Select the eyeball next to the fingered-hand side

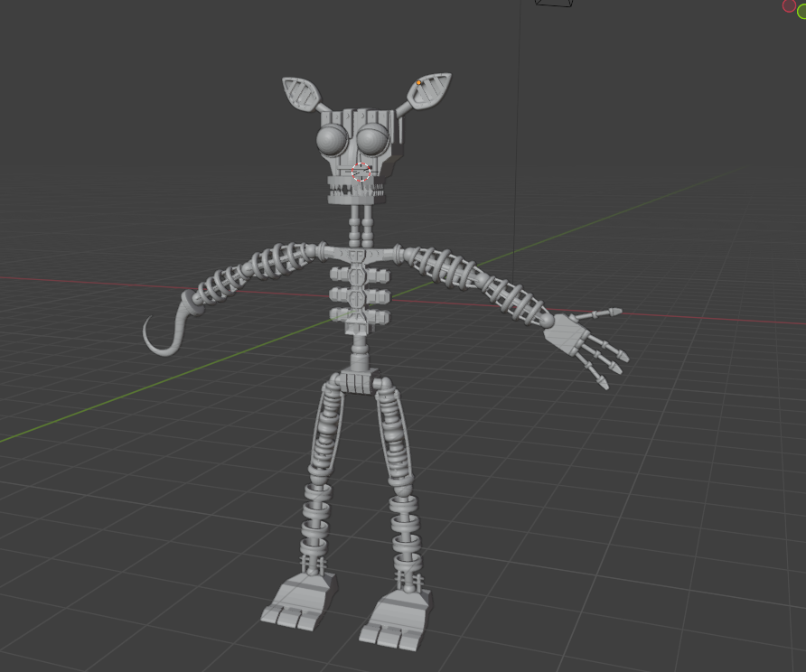tap(372, 139)
